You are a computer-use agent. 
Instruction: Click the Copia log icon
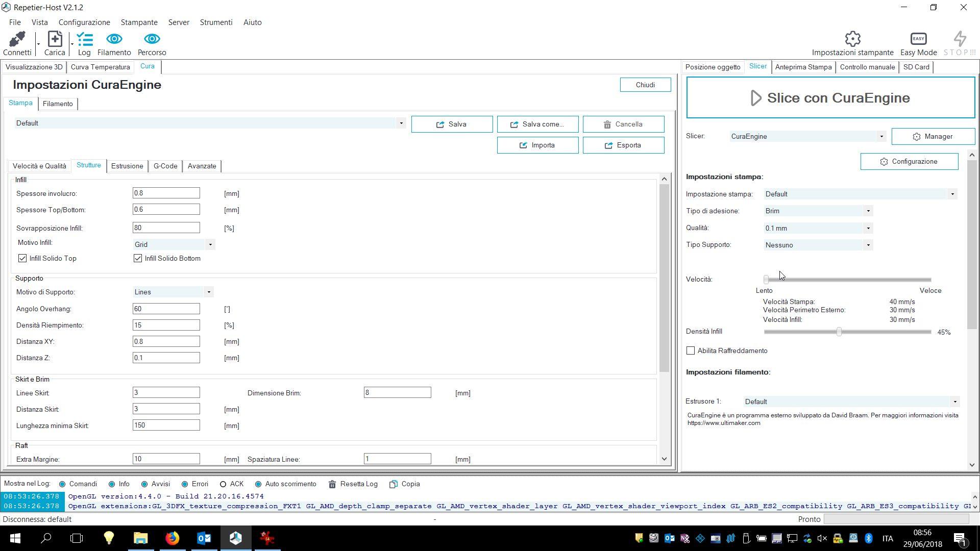coord(393,484)
